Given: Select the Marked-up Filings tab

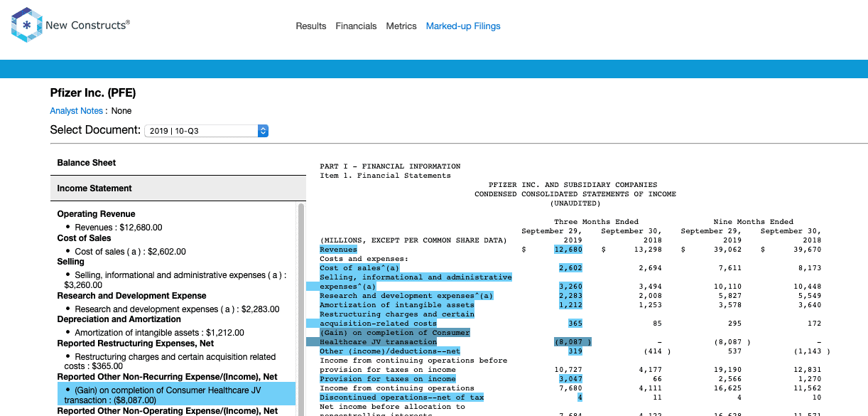Looking at the screenshot, I should (x=463, y=26).
